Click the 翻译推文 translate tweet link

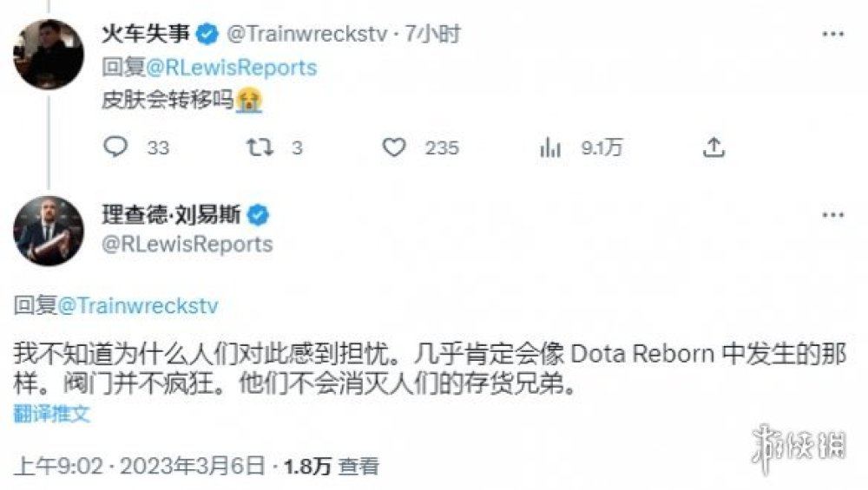pos(51,414)
